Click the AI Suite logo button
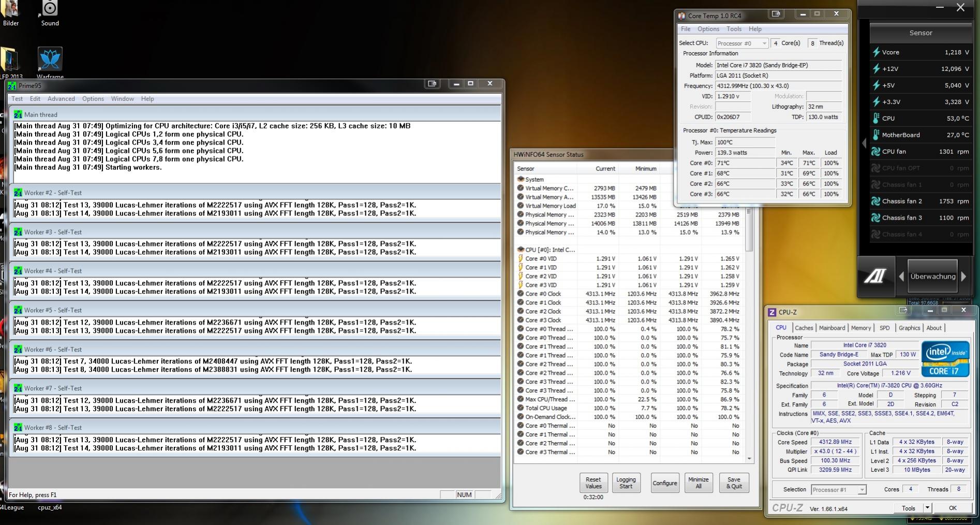The width and height of the screenshot is (980, 525). 875,276
